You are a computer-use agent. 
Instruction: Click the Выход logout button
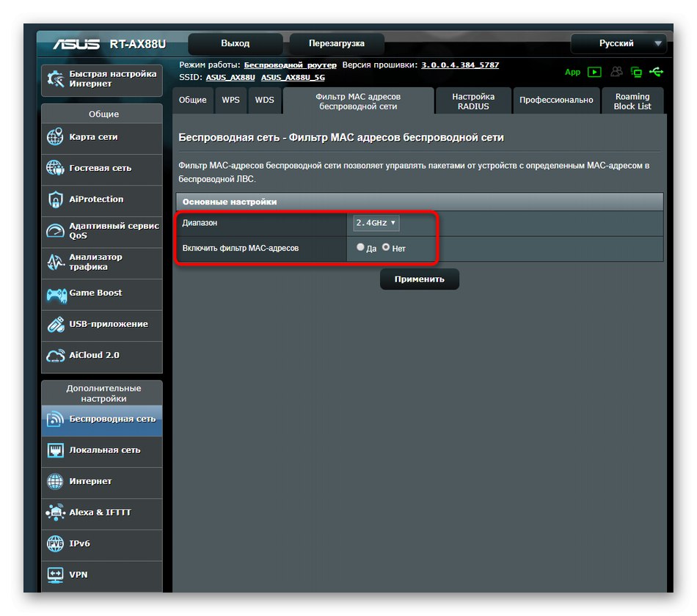[236, 43]
